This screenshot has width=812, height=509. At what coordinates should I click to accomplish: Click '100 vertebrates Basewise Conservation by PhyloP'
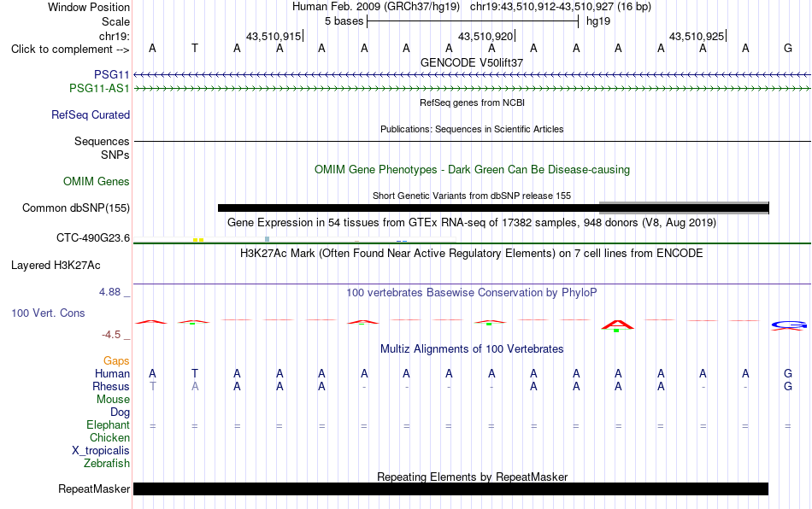click(x=472, y=293)
